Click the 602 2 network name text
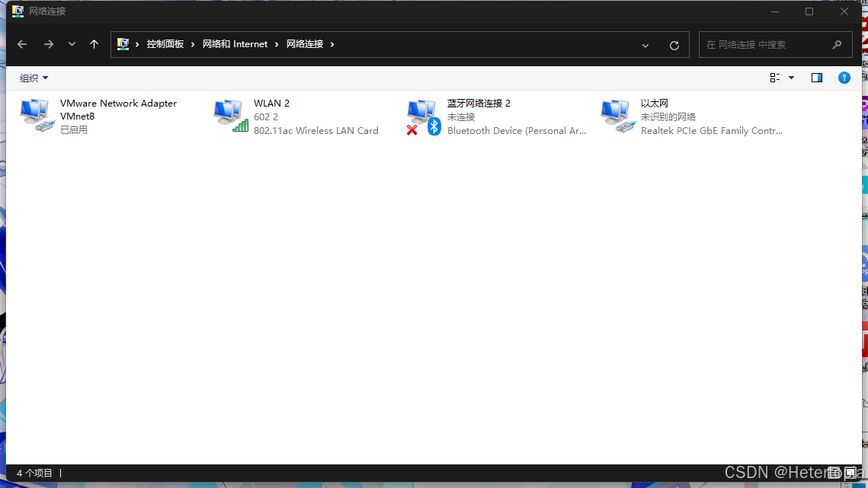This screenshot has width=868, height=488. (x=266, y=116)
